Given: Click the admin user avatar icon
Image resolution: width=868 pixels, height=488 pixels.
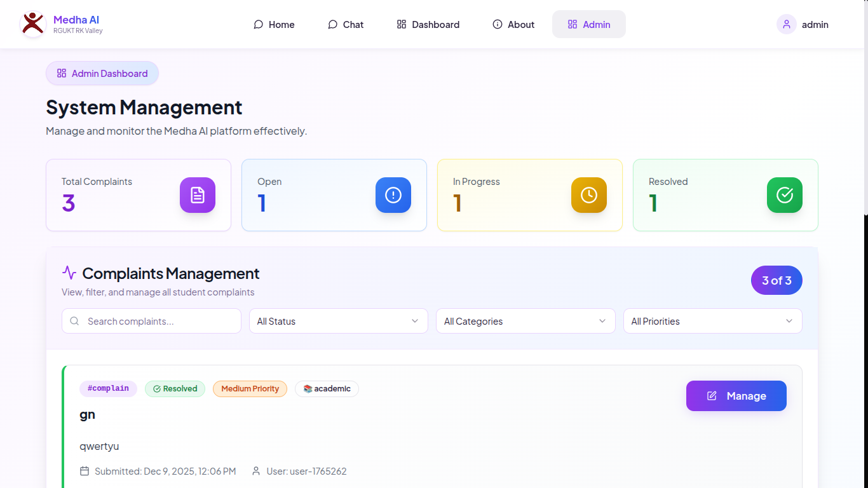Looking at the screenshot, I should 787,24.
